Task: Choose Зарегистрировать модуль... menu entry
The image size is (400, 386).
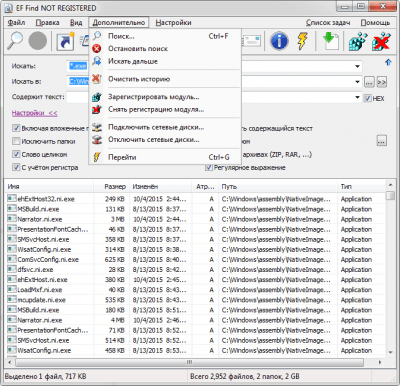Action: 165,97
